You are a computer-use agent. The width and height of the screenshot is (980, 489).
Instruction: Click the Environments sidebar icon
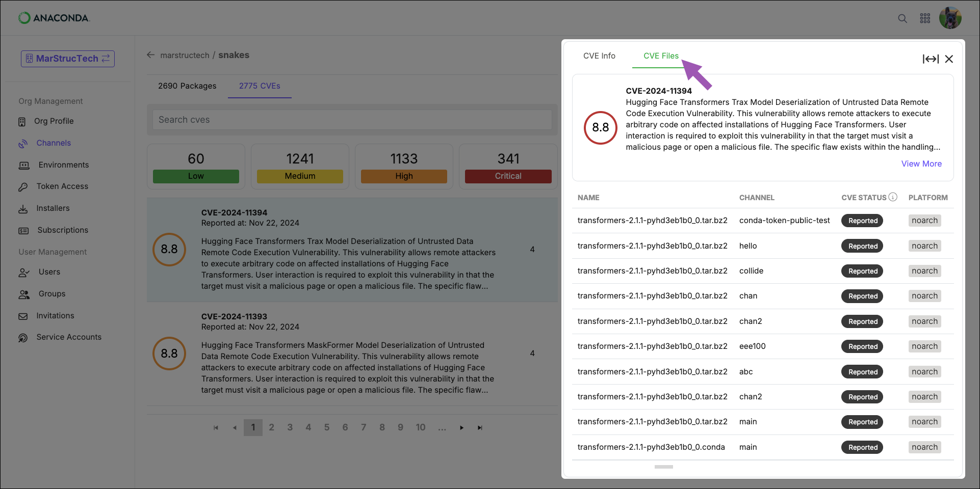[24, 166]
